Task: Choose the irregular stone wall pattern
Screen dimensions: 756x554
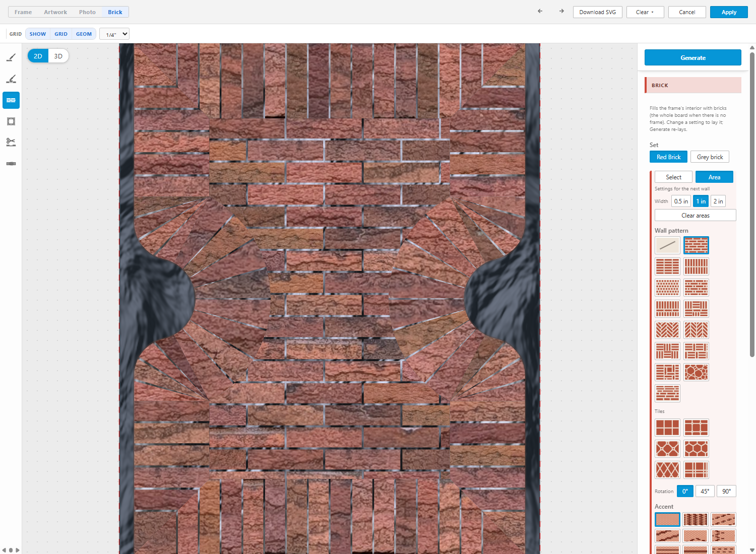Action: pos(696,372)
